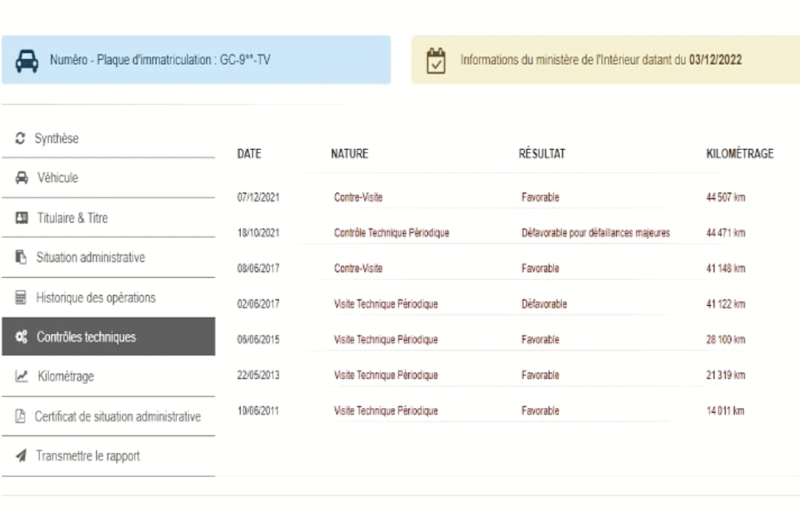Open Certificat de situation administrative
Viewport: 800px width, 515px height.
click(x=117, y=417)
